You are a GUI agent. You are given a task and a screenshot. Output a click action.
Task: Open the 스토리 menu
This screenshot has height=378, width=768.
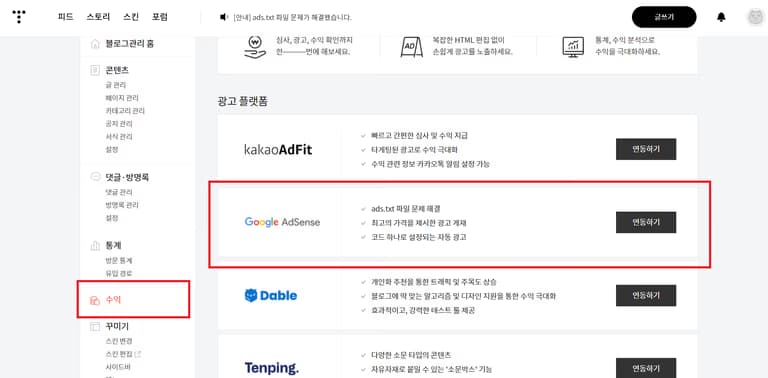click(98, 17)
